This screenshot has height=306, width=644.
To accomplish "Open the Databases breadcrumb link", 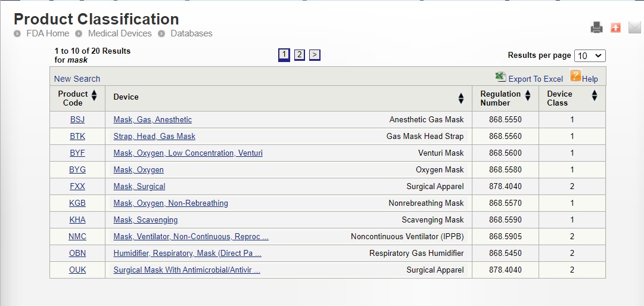I will point(191,33).
